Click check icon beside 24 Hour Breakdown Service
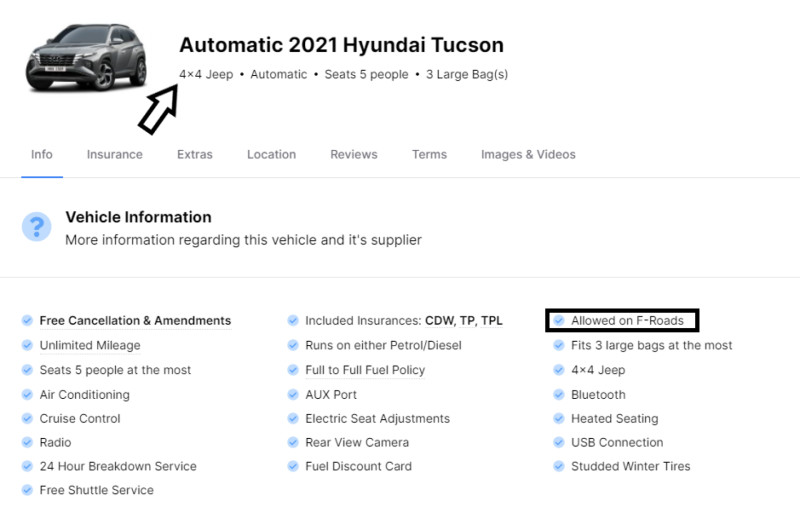Image resolution: width=800 pixels, height=513 pixels. click(x=27, y=466)
